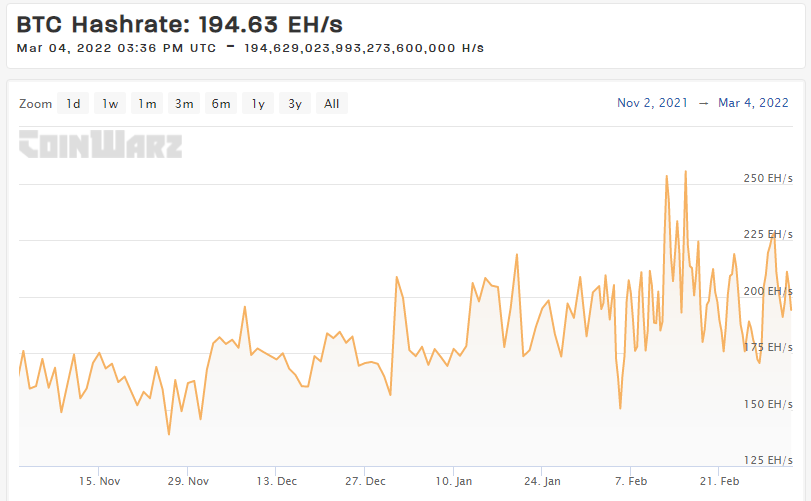Click the 250 EH/s axis label
Image resolution: width=811 pixels, height=501 pixels.
coord(768,178)
